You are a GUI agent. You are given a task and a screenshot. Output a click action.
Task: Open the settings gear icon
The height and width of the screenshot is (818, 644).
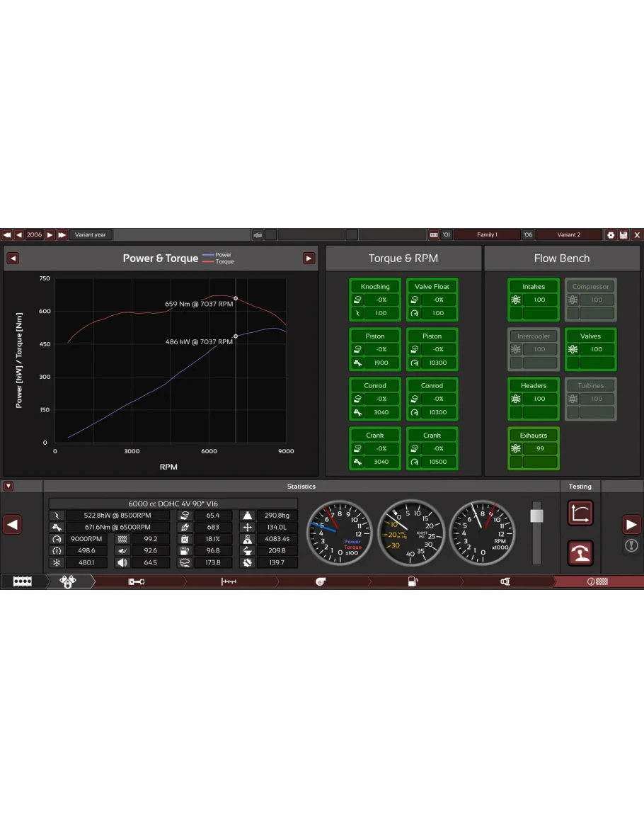[611, 234]
